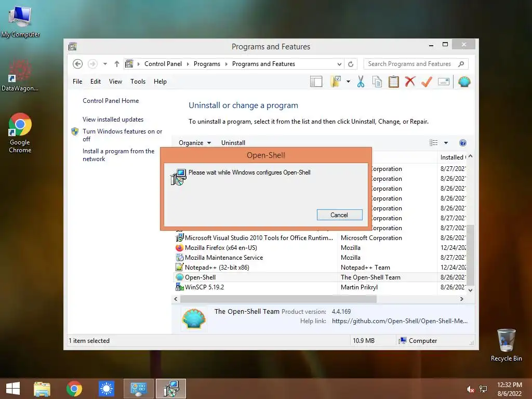Click the horizontal scrollbar left arrow
Viewport: 532px width, 399px height.
pyautogui.click(x=176, y=299)
